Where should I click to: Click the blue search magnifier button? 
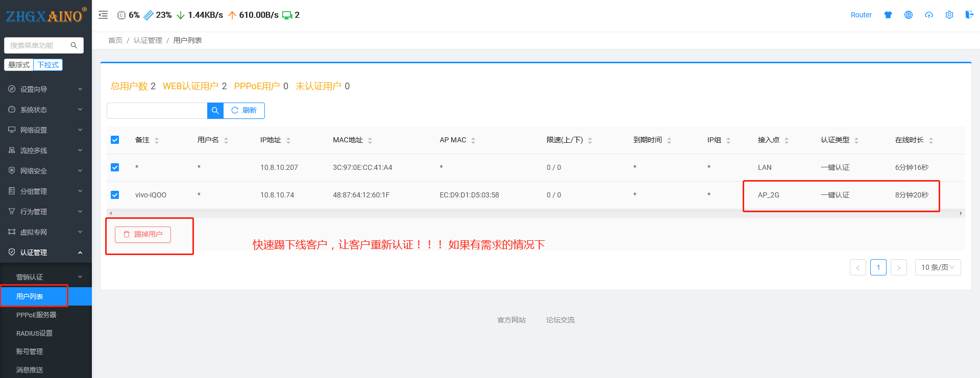pos(215,111)
